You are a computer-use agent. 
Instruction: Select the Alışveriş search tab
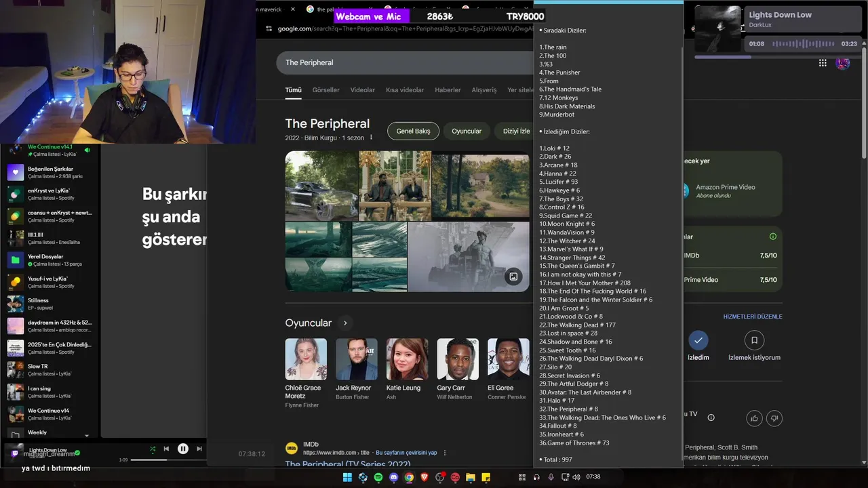coord(484,90)
